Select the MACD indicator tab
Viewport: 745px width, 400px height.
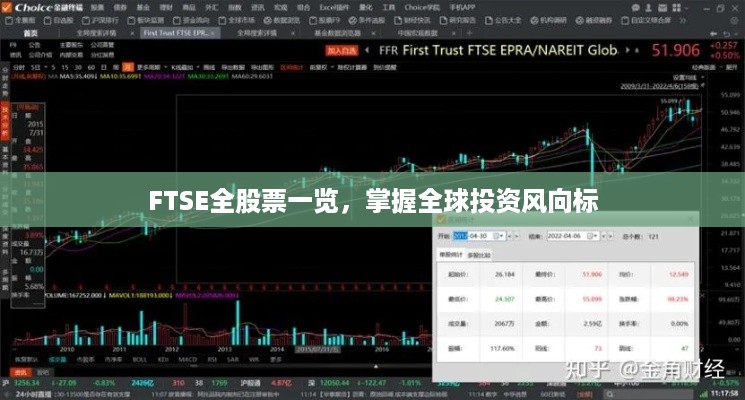[x=187, y=360]
